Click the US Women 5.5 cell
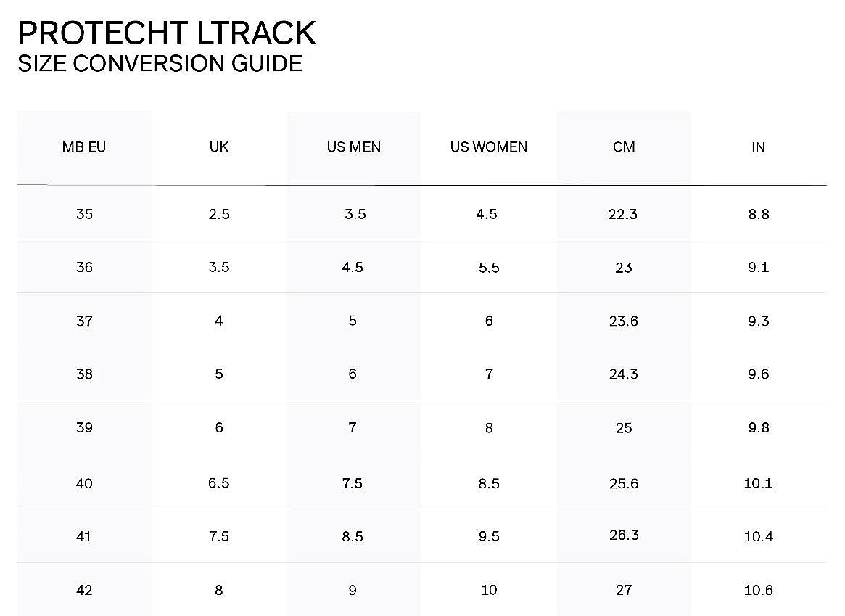 [x=489, y=267]
